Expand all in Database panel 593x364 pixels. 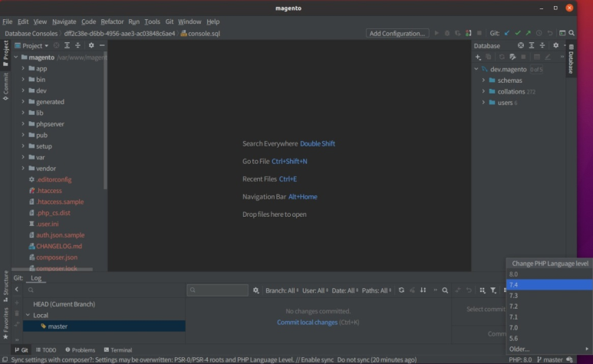pos(532,45)
